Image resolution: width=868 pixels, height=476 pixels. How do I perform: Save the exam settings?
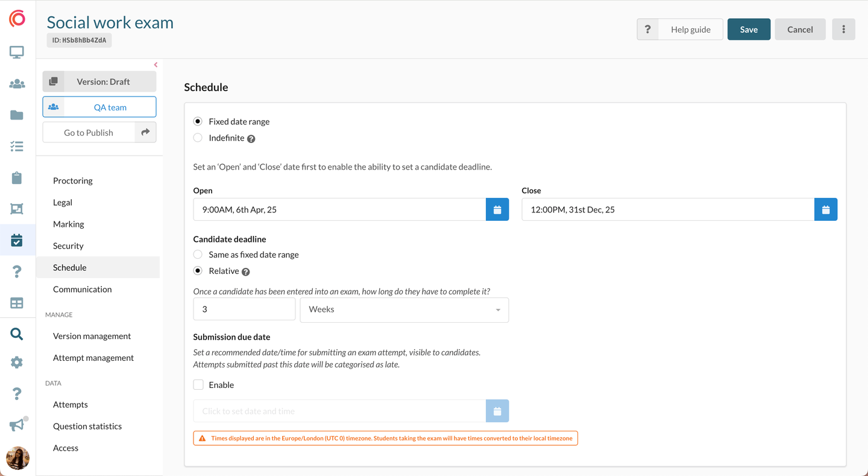tap(749, 30)
